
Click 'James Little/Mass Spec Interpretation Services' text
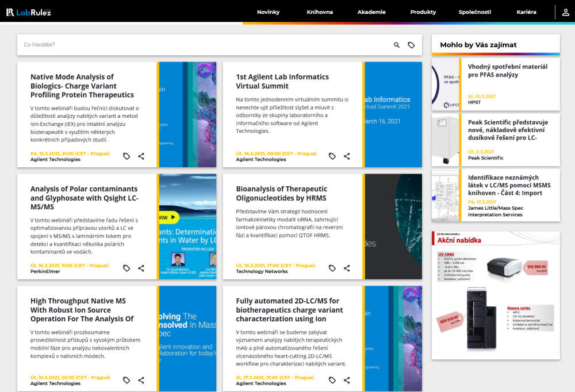click(x=496, y=211)
